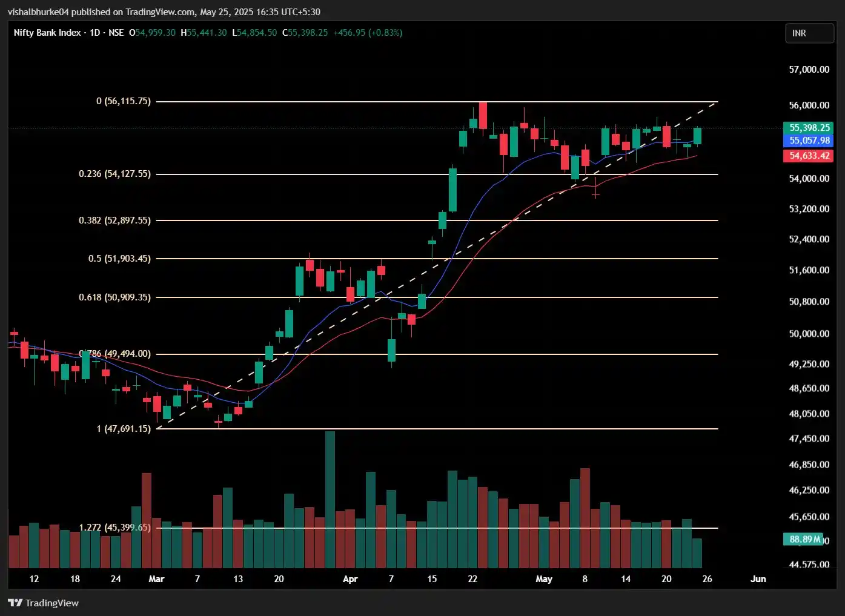Click the date label 15 on time axis
Viewport: 845px width, 616px height.
432,579
